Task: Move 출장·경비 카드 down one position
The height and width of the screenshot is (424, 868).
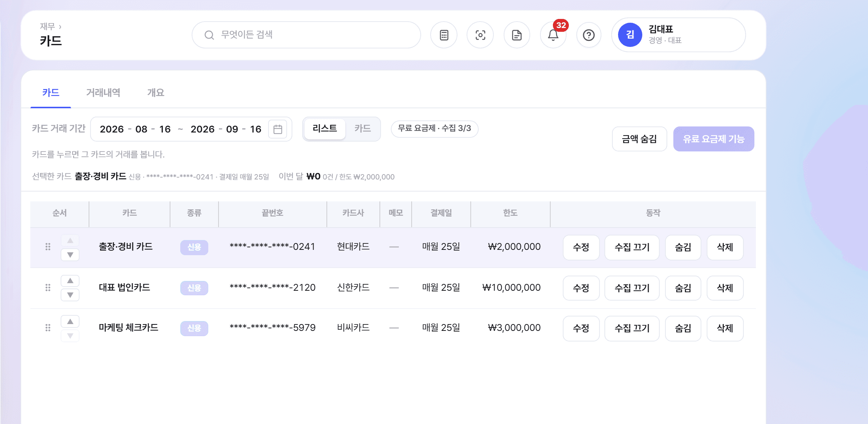Action: point(70,255)
